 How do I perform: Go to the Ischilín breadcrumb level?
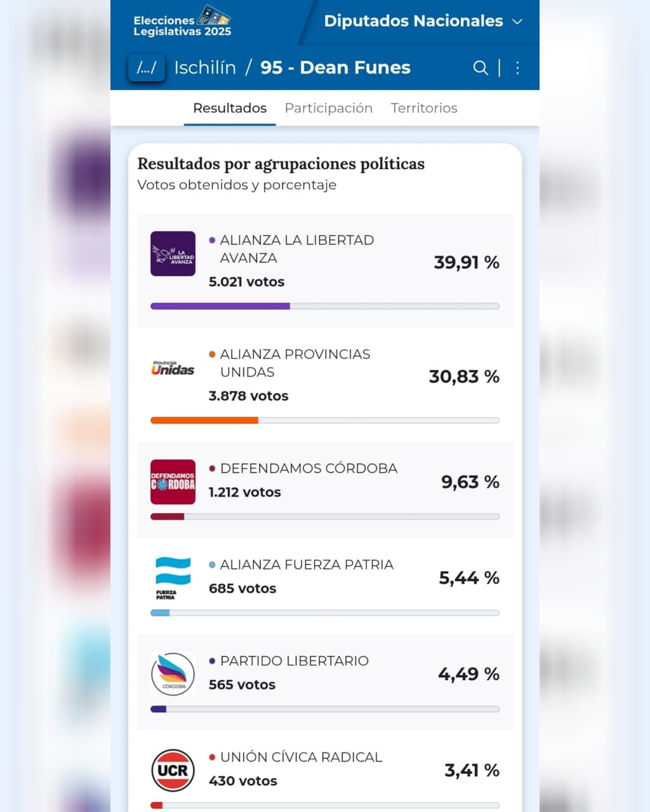click(x=205, y=68)
